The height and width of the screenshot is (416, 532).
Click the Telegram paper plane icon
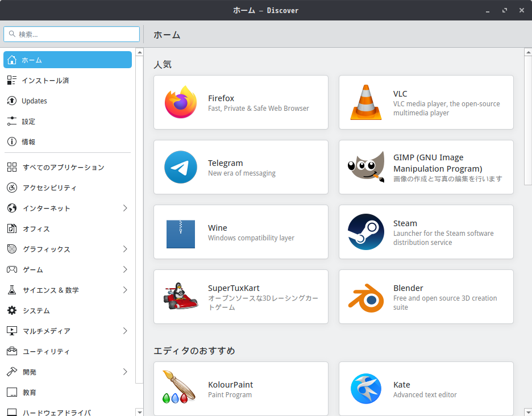(181, 167)
